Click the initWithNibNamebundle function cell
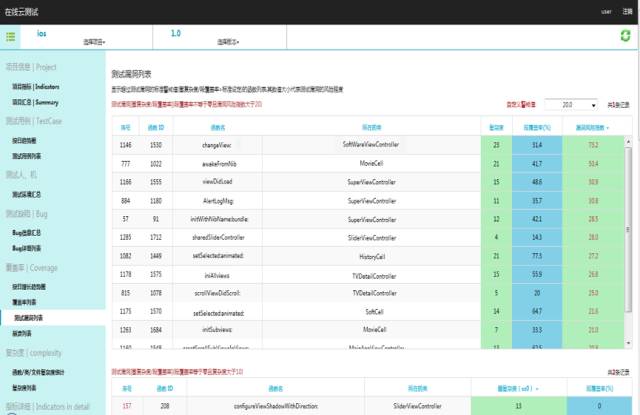 [219, 219]
